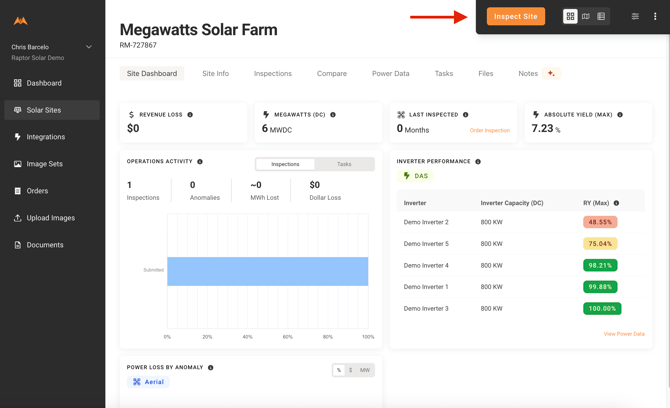The image size is (670, 408).
Task: Click the AI sparkle icon beside Notes
Action: [551, 73]
